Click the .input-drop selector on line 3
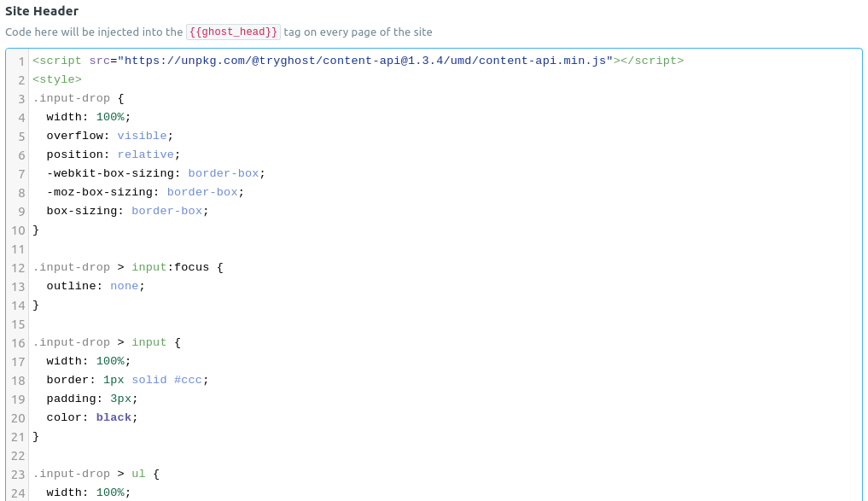The width and height of the screenshot is (868, 501). [x=72, y=98]
